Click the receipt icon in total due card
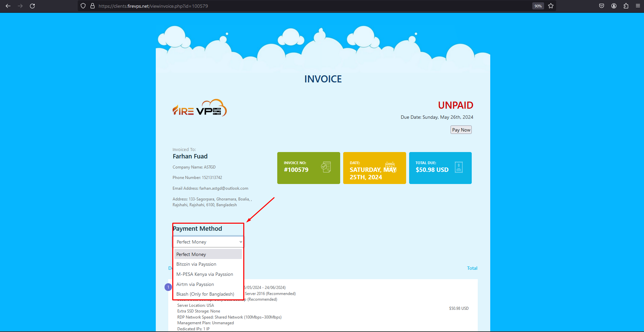The height and width of the screenshot is (332, 644). [x=459, y=167]
